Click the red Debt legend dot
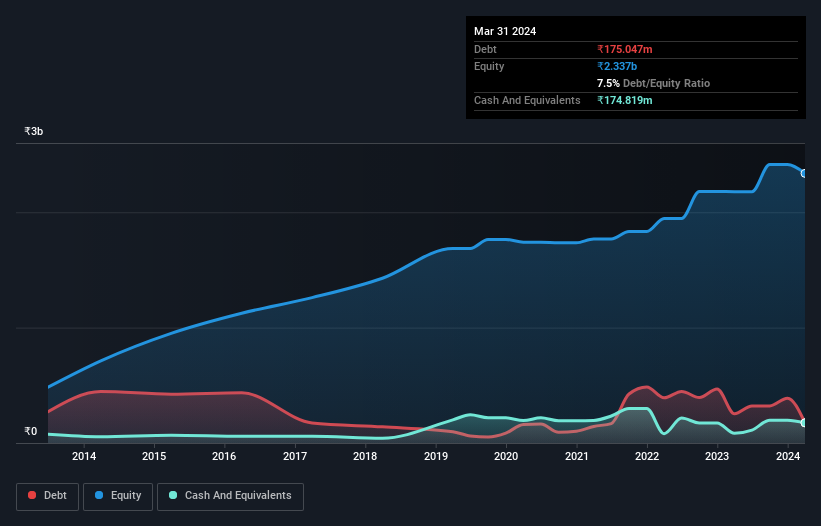This screenshot has width=821, height=526. click(32, 495)
